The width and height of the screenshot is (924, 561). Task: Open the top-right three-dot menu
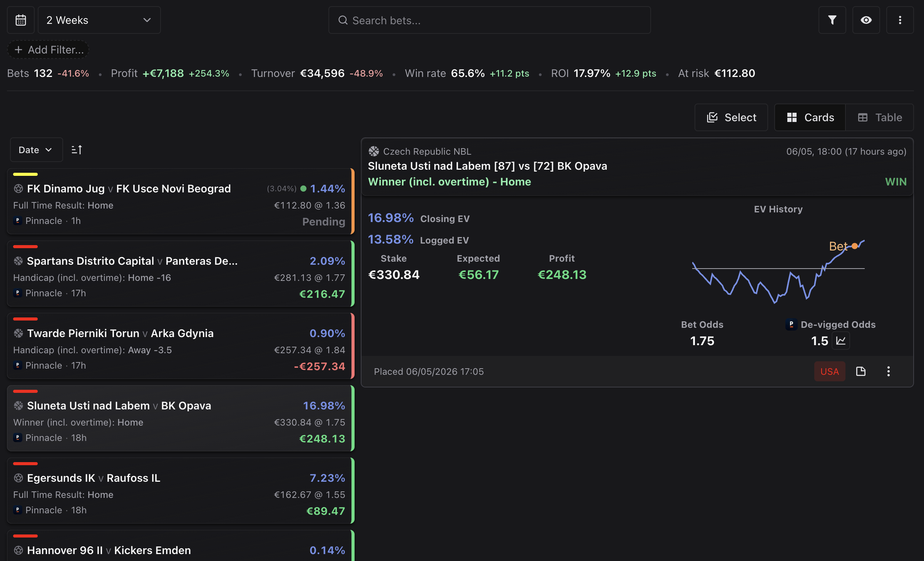[x=900, y=20]
